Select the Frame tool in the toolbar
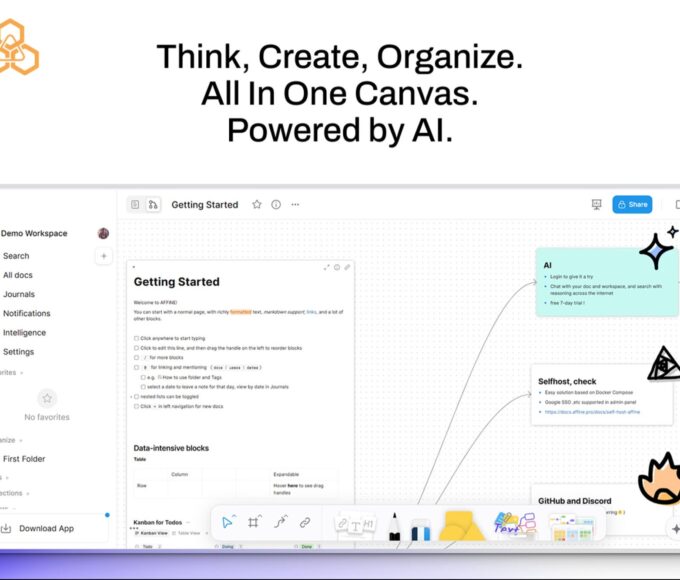This screenshot has height=580, width=680. (x=254, y=522)
